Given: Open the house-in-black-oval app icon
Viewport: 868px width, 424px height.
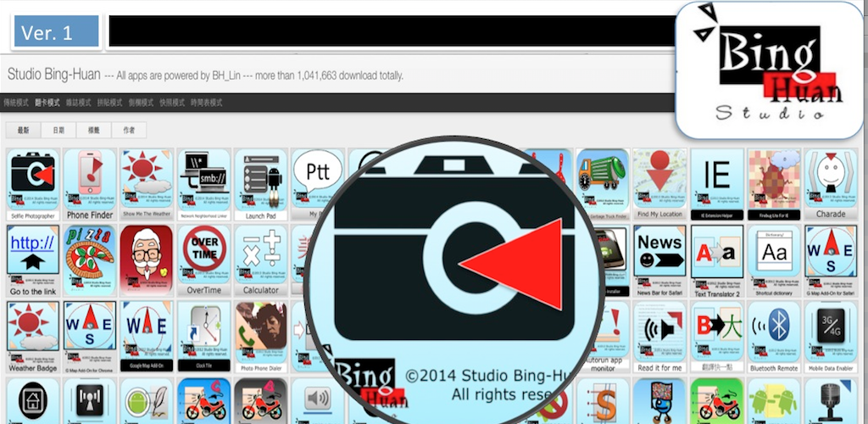Looking at the screenshot, I should point(33,401).
